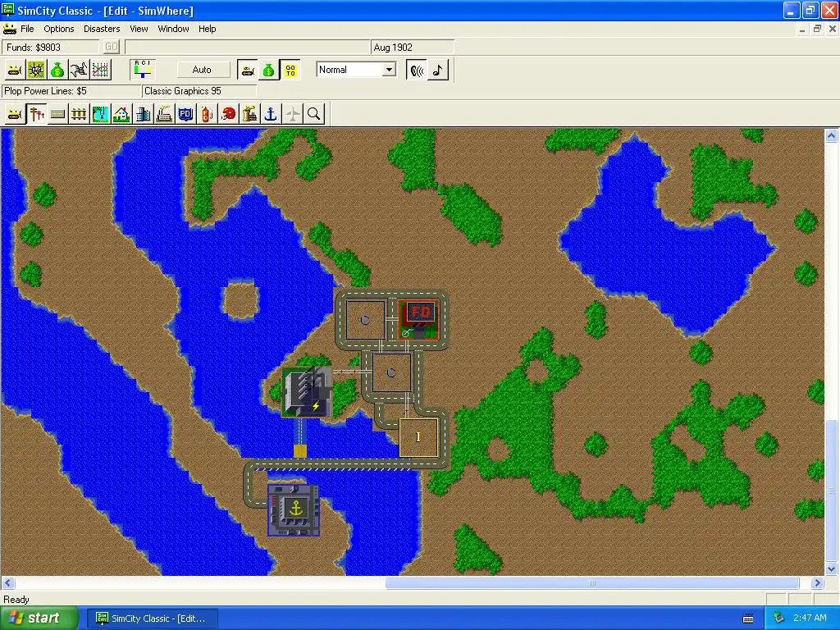Click the coal power plant on map
This screenshot has height=630, width=840.
(307, 393)
